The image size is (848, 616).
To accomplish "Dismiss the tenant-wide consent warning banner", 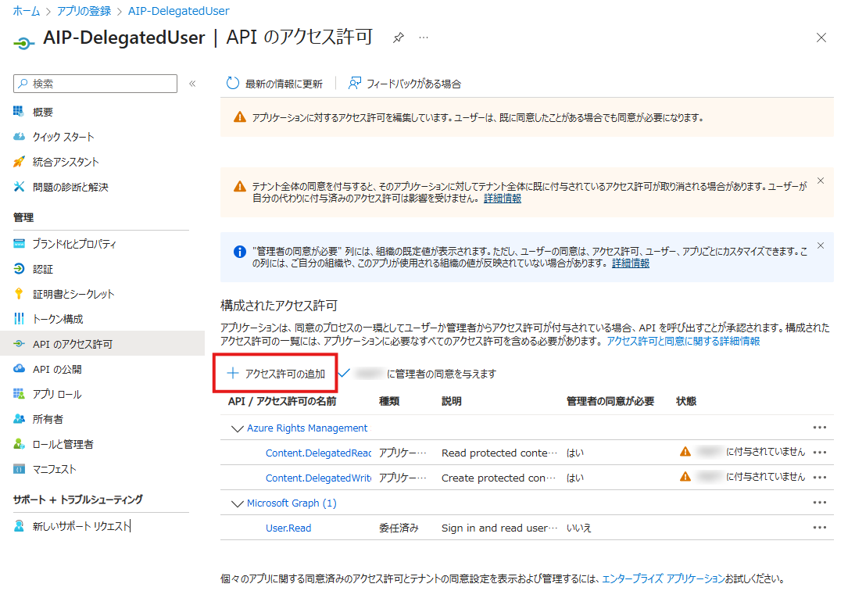I will point(821,181).
